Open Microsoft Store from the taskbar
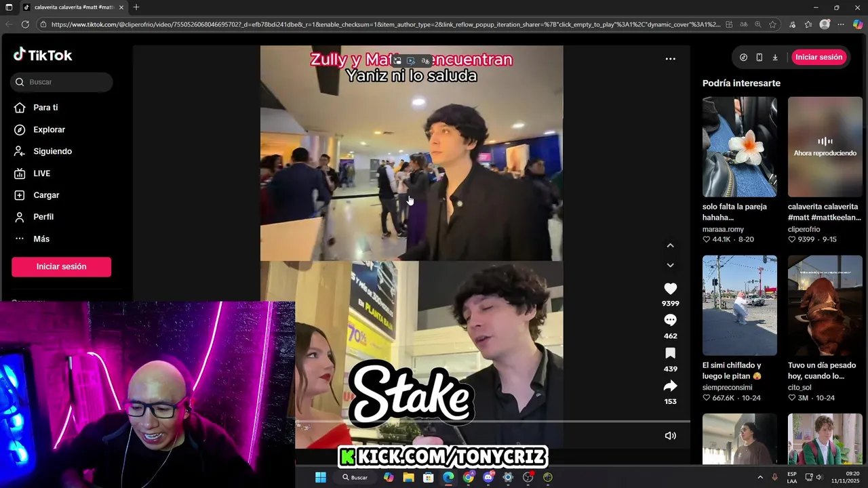Viewport: 868px width, 488px height. [428, 477]
